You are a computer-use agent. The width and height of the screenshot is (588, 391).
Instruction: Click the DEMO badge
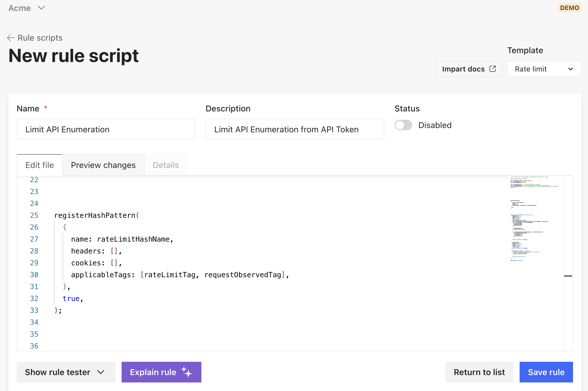569,8
